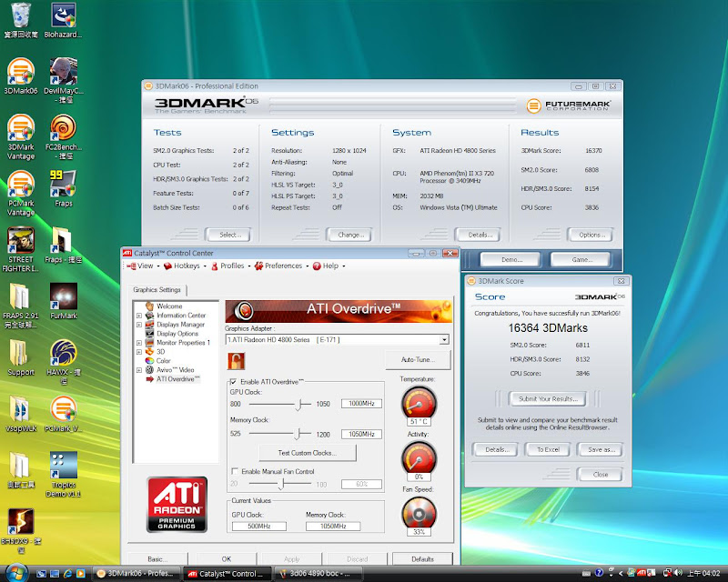Select the Graphics Settings tab
This screenshot has height=582, width=728.
pos(157,289)
